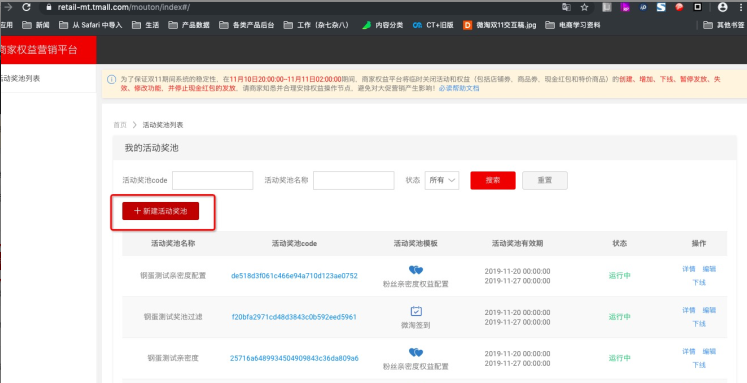Click 详情 for 钢蛋测试奖池过滤 row
747x383 pixels.
689,310
